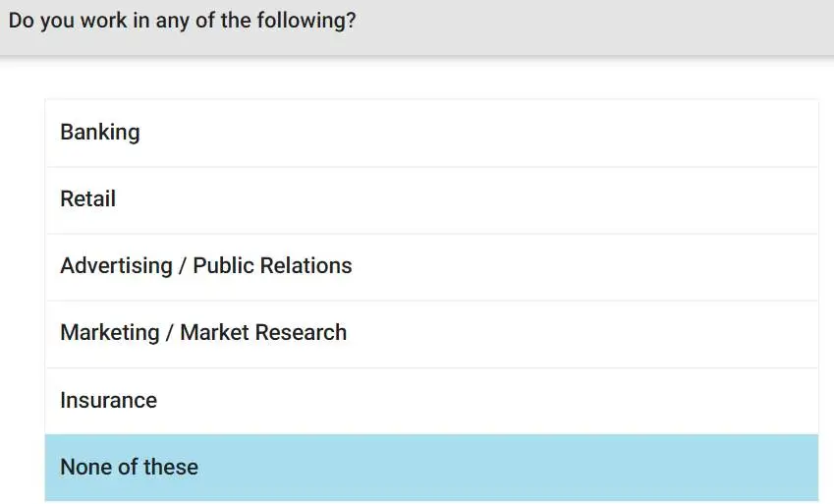Click the Public Relations text
This screenshot has height=504, width=834.
coord(272,265)
